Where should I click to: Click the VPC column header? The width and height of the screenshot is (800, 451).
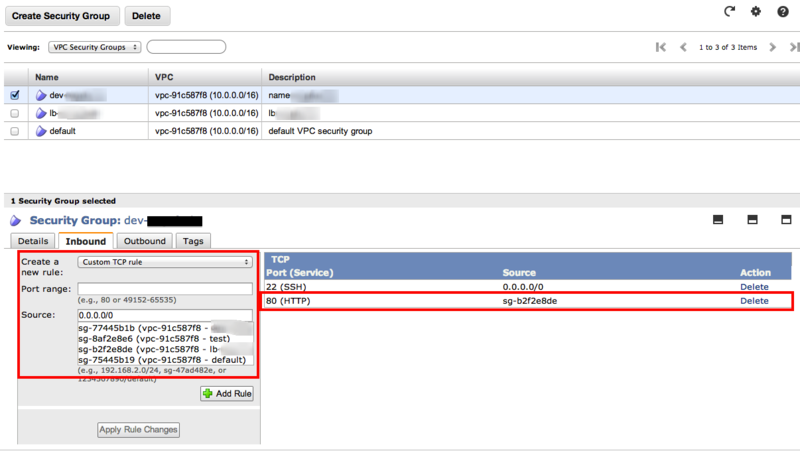coord(164,77)
